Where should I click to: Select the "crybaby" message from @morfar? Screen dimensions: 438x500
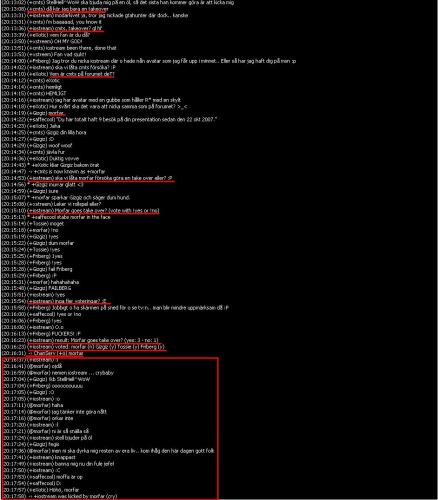point(59,373)
